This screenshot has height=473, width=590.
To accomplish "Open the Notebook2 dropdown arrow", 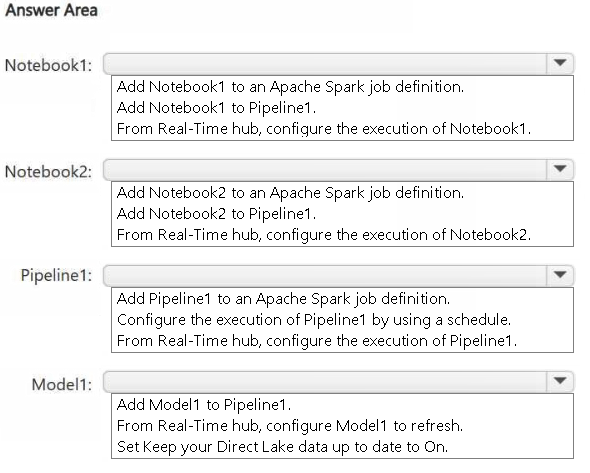I will 560,169.
